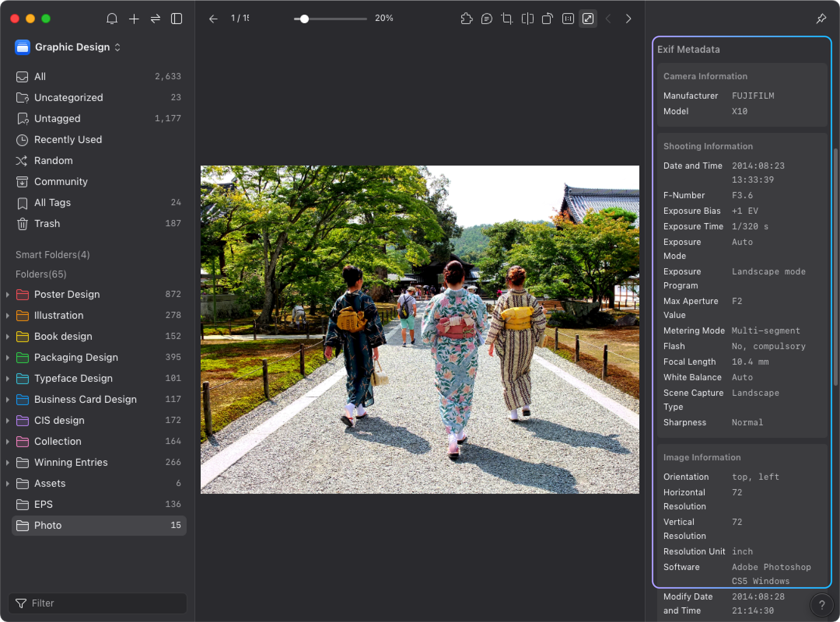This screenshot has width=840, height=622.
Task: Toggle the pin/keep window icon
Action: [821, 18]
